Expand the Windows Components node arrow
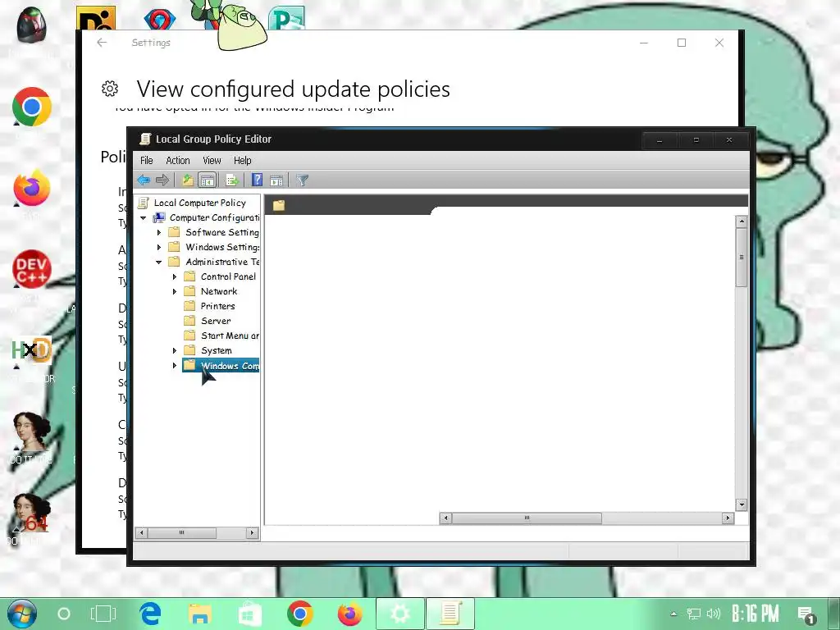The width and height of the screenshot is (840, 630). 174,365
